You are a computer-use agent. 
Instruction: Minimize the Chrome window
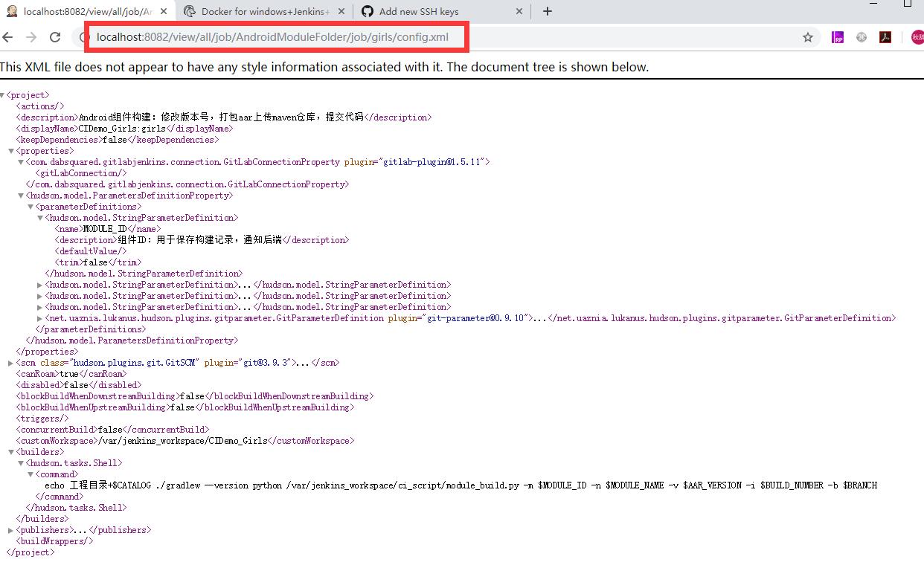pyautogui.click(x=873, y=4)
